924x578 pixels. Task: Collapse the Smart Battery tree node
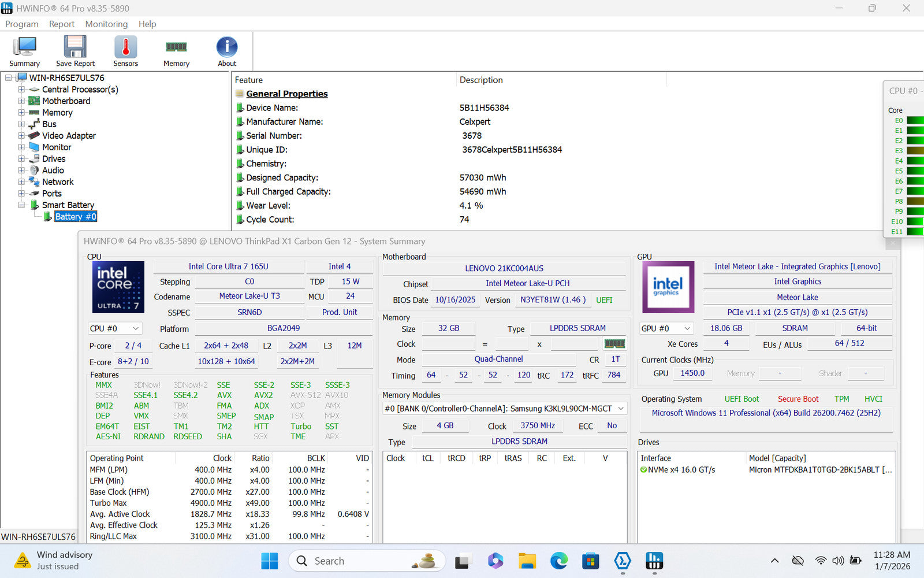tap(21, 205)
